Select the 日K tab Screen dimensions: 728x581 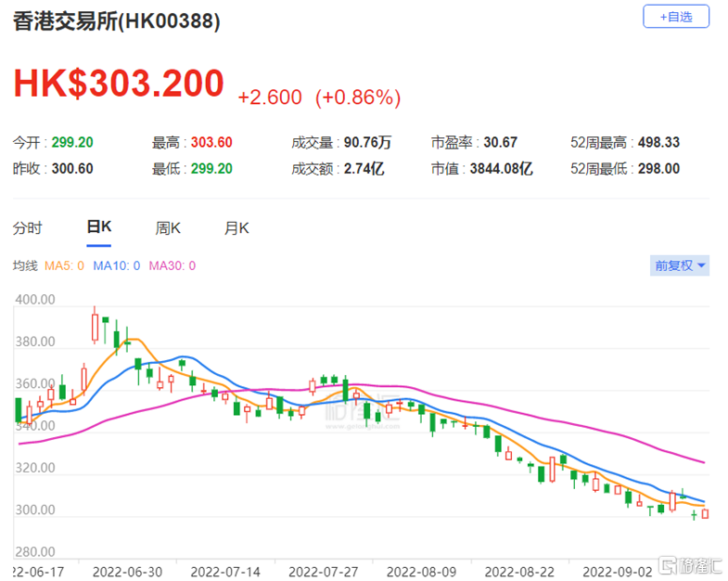tap(99, 226)
